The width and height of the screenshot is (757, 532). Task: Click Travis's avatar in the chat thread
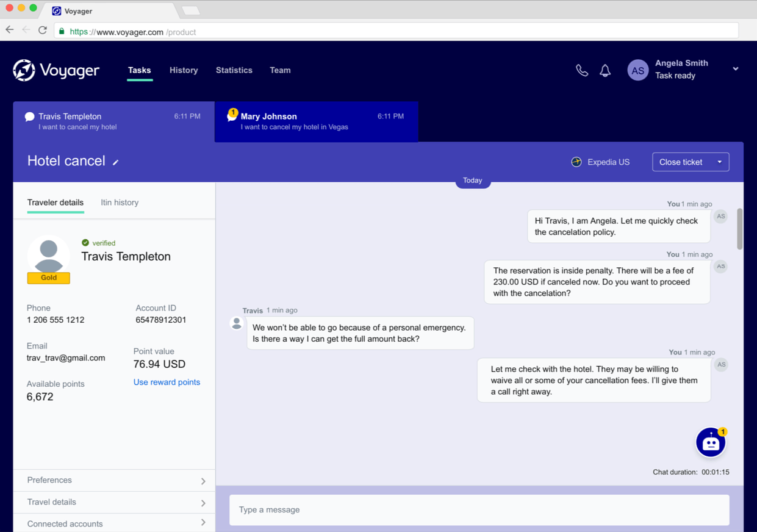(x=237, y=323)
